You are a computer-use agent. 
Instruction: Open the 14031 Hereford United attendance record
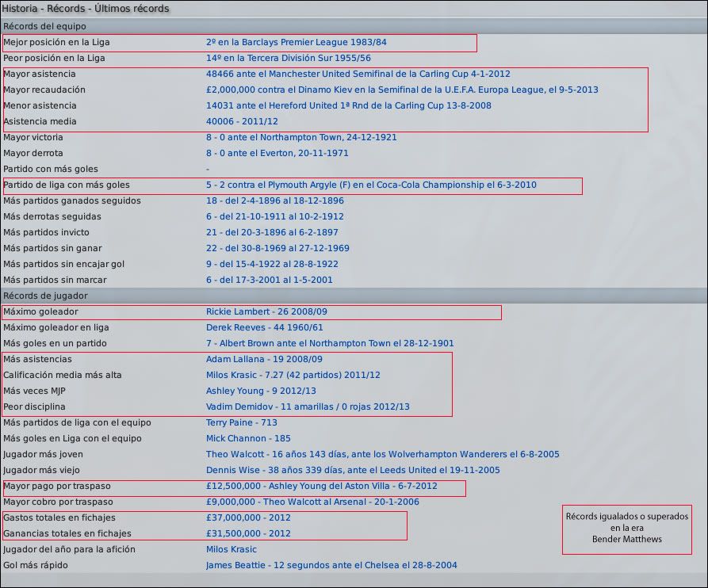click(349, 105)
